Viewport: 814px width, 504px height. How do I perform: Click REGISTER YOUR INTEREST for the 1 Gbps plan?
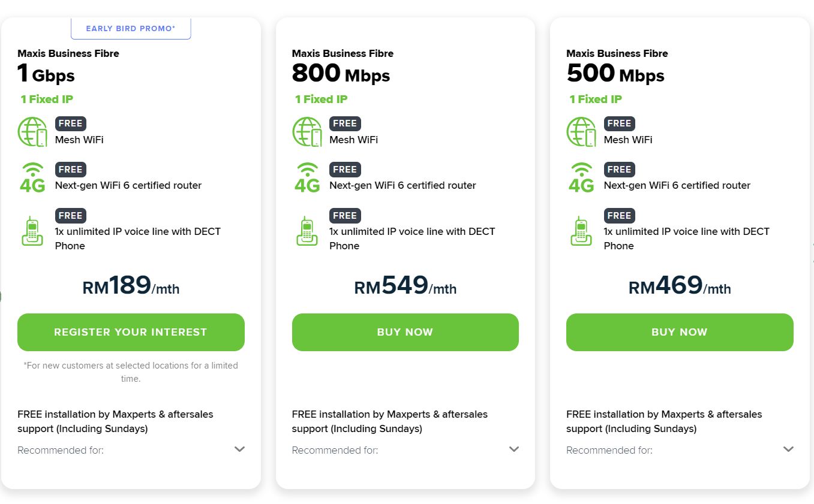[x=131, y=332]
